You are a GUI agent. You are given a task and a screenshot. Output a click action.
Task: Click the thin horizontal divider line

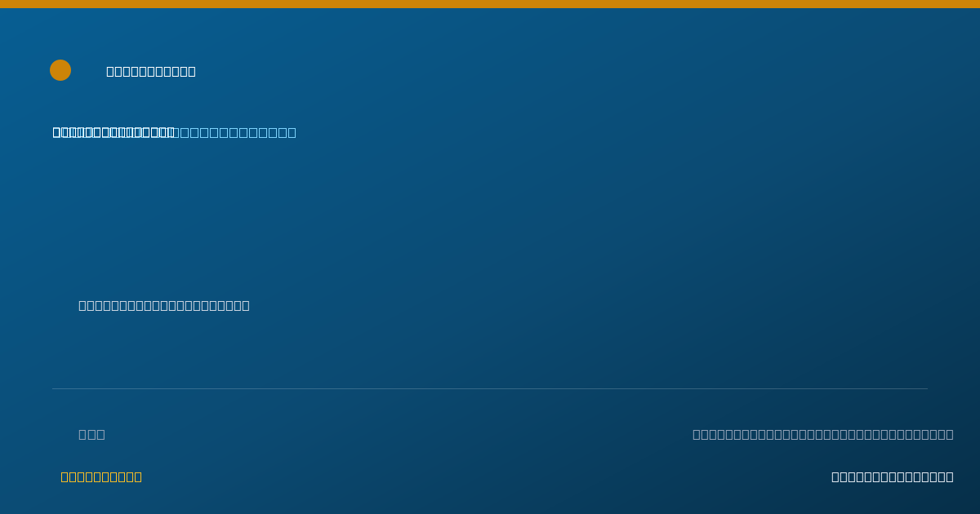coord(490,388)
